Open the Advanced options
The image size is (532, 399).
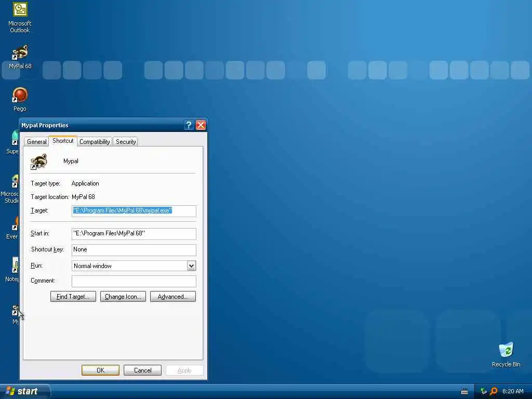tap(172, 297)
